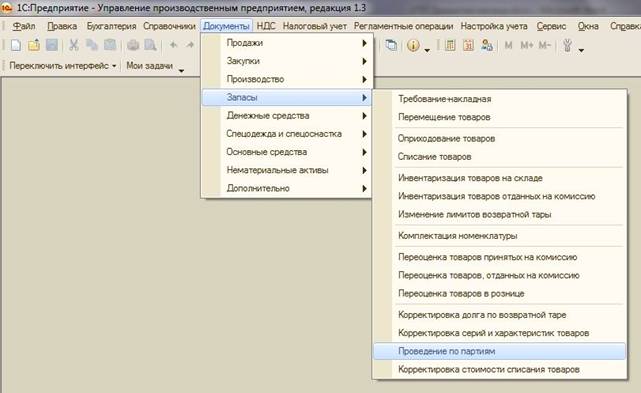Open the Правка menu
Screen dimensions: 641x393
click(x=62, y=26)
